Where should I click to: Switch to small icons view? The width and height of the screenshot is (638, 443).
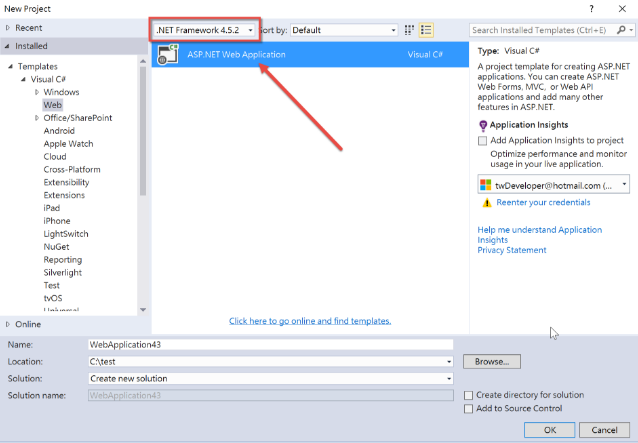[x=409, y=30]
